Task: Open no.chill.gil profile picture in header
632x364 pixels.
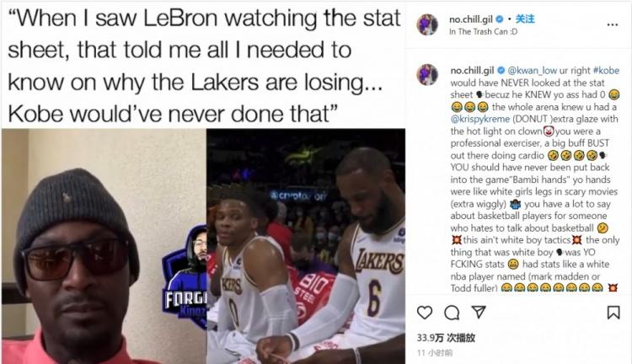Action: (427, 24)
